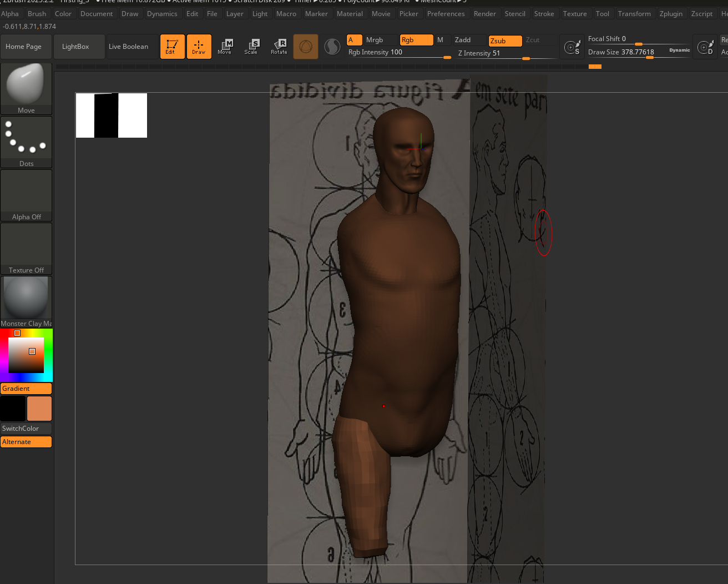Viewport: 728px width, 584px height.
Task: Adjust the Rgb Intensity slider
Action: [x=400, y=53]
